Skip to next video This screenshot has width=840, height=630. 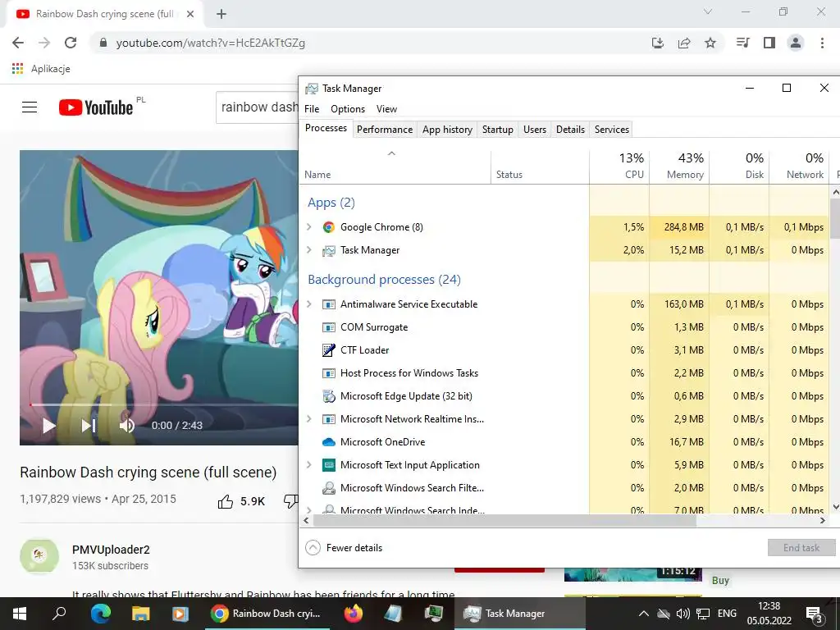click(88, 426)
